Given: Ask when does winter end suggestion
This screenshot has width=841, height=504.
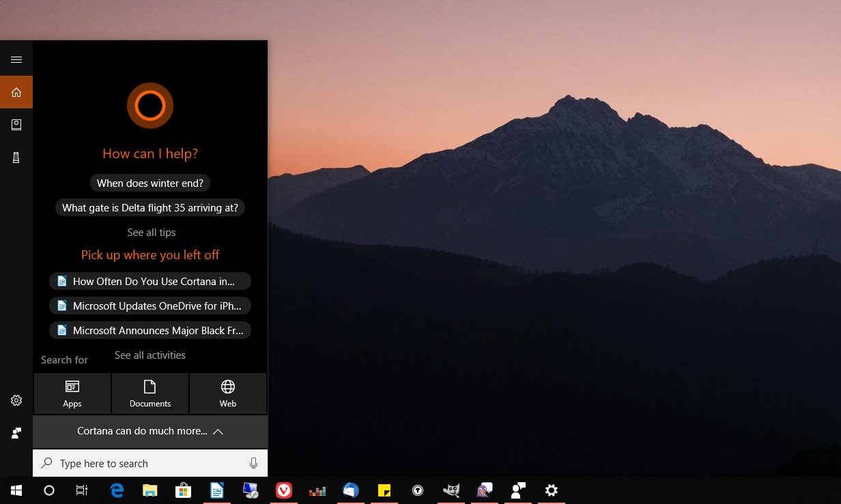Looking at the screenshot, I should click(x=149, y=183).
